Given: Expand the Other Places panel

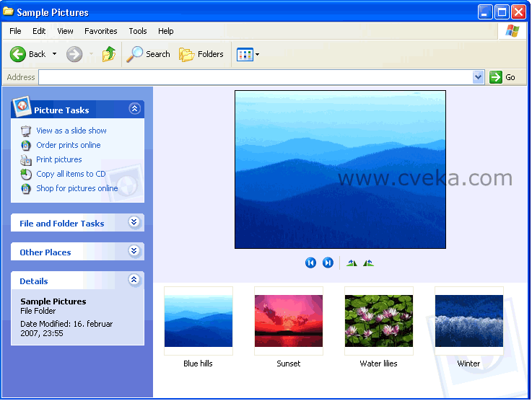Looking at the screenshot, I should [134, 252].
